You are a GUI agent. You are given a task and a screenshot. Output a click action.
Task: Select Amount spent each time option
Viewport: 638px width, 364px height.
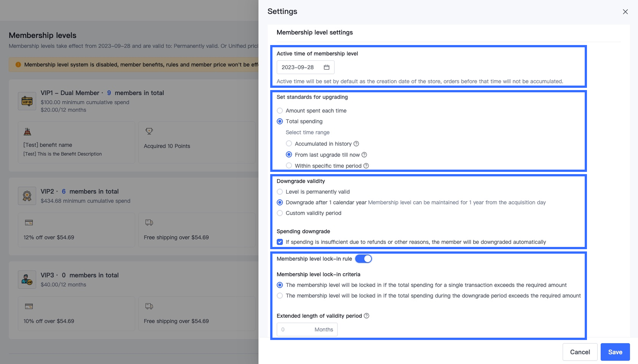click(280, 111)
